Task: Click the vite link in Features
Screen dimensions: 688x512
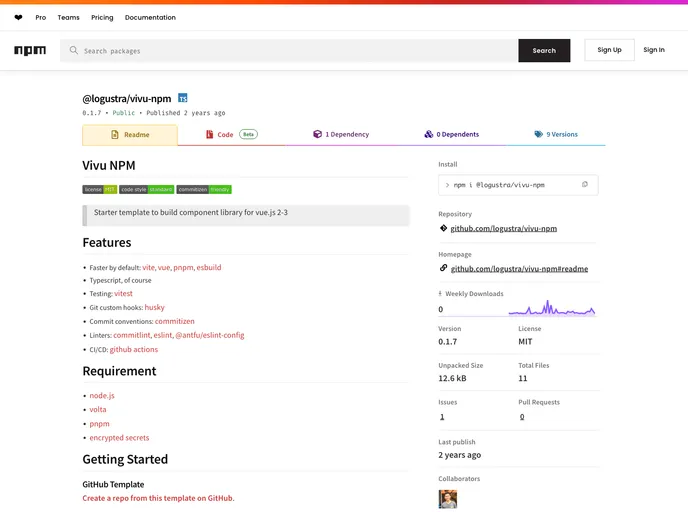Action: coord(148,268)
